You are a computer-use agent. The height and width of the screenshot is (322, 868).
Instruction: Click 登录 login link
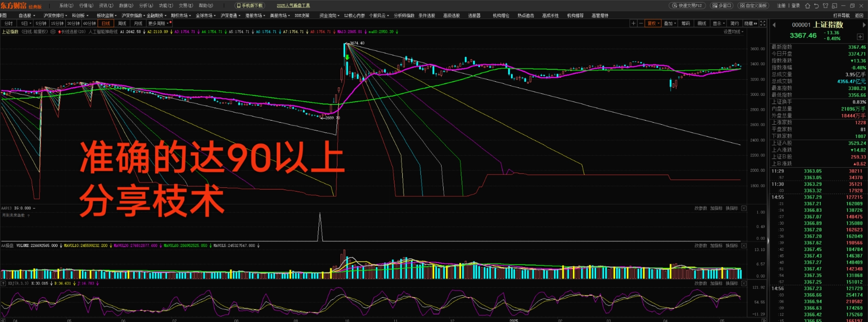(796, 5)
